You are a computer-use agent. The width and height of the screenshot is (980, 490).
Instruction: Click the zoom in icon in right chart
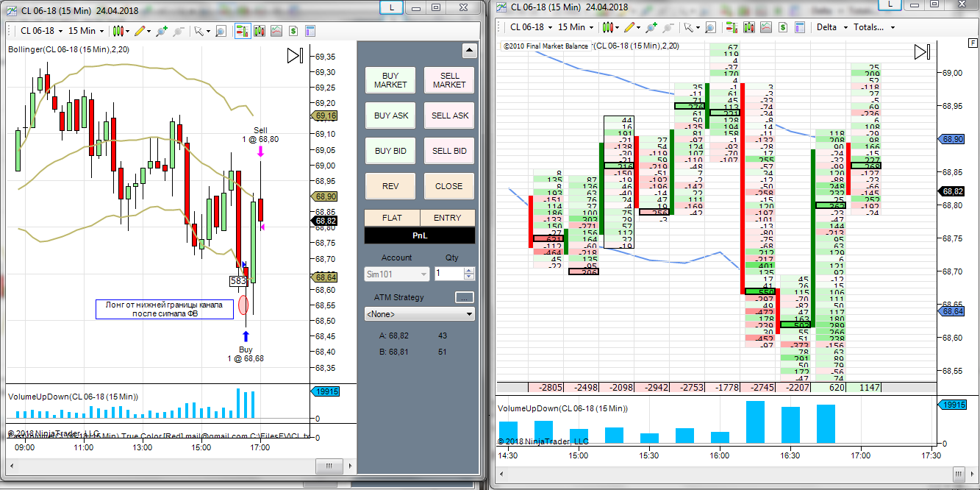(x=651, y=27)
